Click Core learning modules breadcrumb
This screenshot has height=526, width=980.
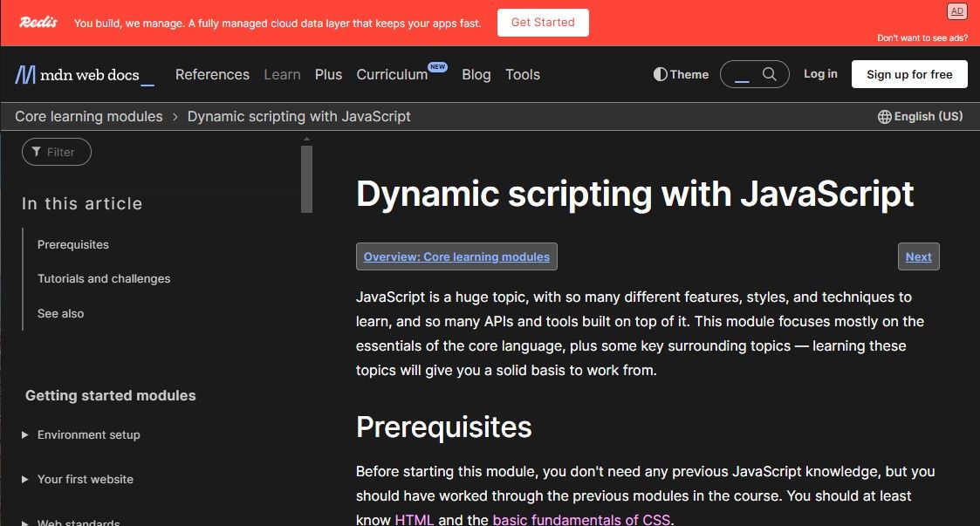pyautogui.click(x=89, y=117)
